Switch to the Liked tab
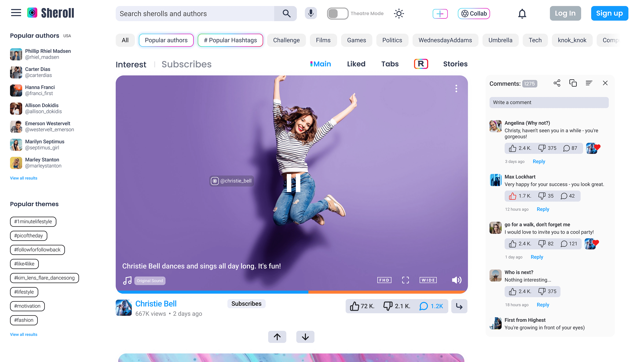This screenshot has width=644, height=362. coord(356,64)
